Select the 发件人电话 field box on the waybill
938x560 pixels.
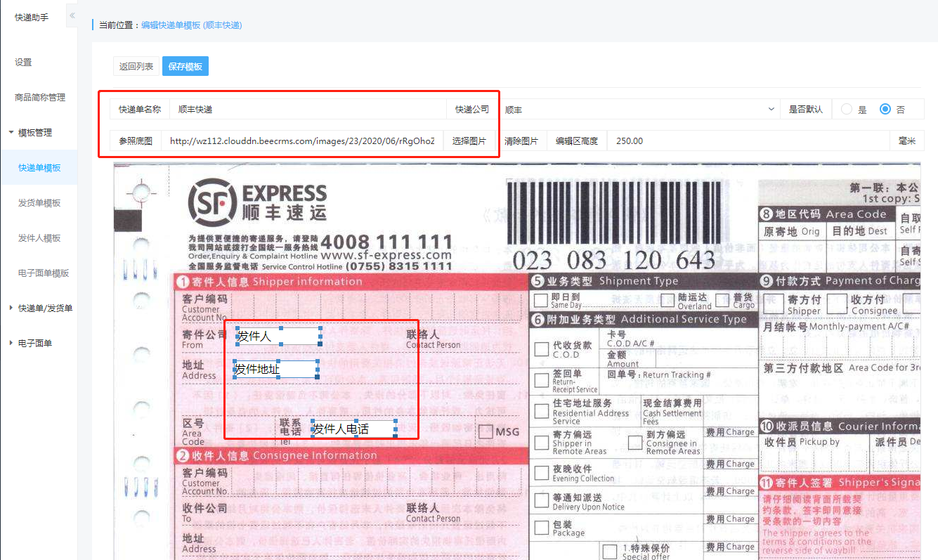point(354,429)
